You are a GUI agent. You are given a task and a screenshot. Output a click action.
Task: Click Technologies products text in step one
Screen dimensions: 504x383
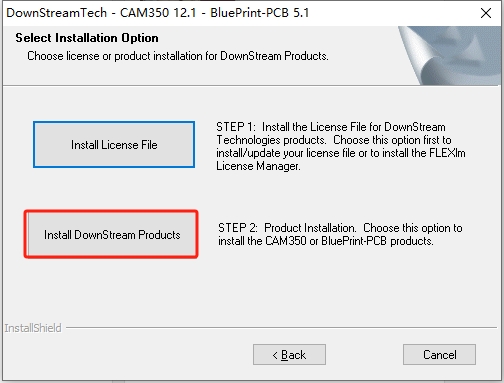[271, 140]
